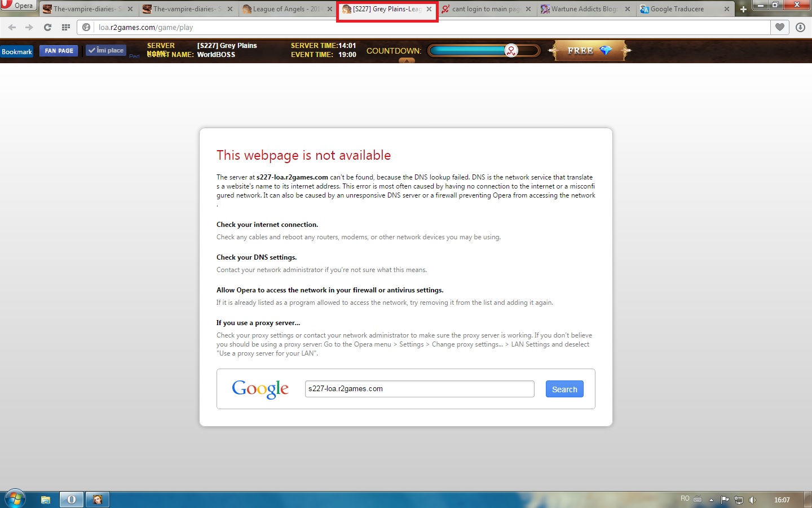The image size is (812, 508).
Task: Reload the page with the refresh icon
Action: coord(47,27)
